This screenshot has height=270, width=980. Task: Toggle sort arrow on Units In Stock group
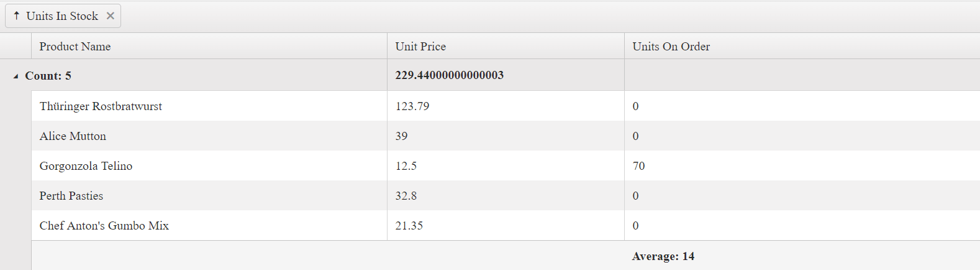[17, 16]
